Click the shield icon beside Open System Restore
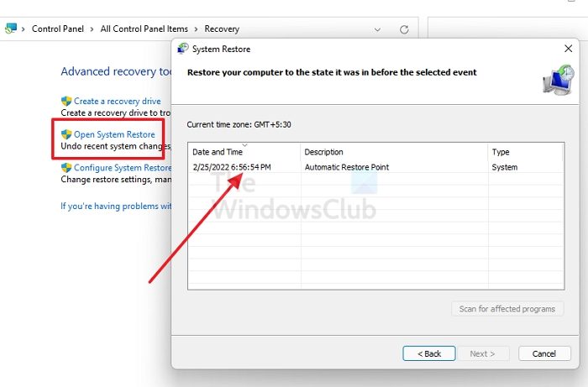The image size is (588, 387). click(66, 134)
